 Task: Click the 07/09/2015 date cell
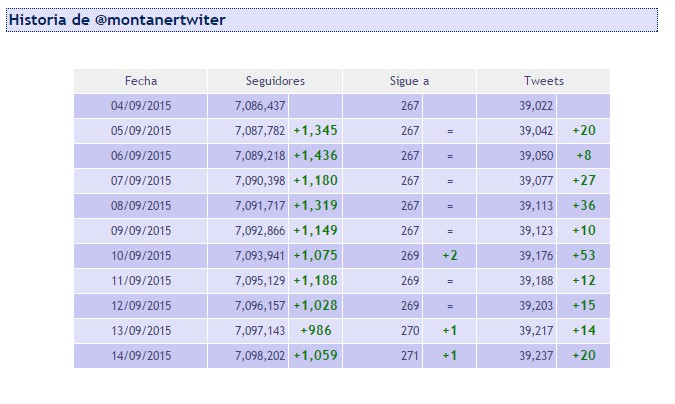tap(141, 181)
